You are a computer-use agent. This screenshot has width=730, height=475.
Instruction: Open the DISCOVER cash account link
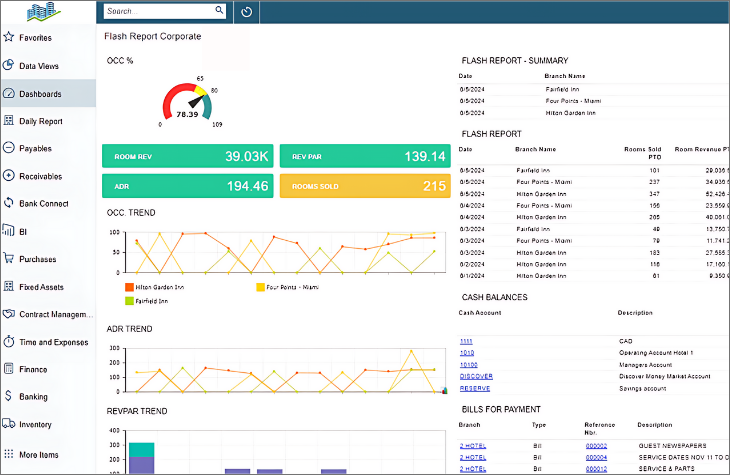[x=476, y=376]
